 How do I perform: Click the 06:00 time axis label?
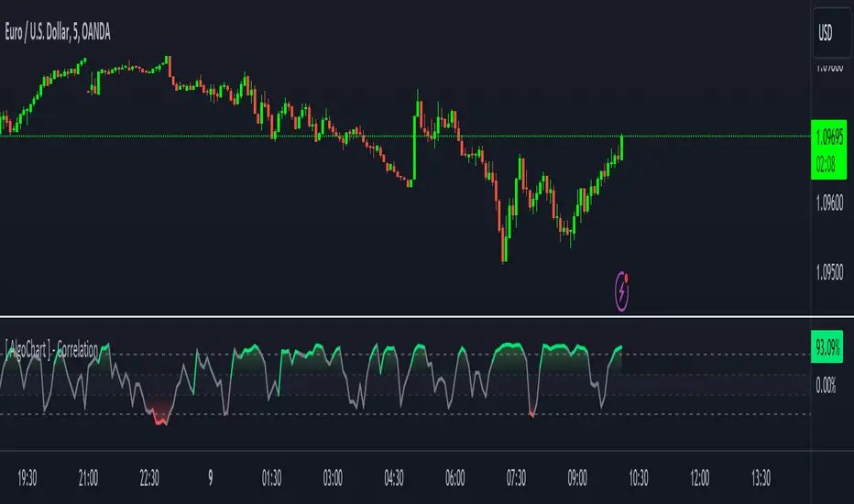coord(454,478)
